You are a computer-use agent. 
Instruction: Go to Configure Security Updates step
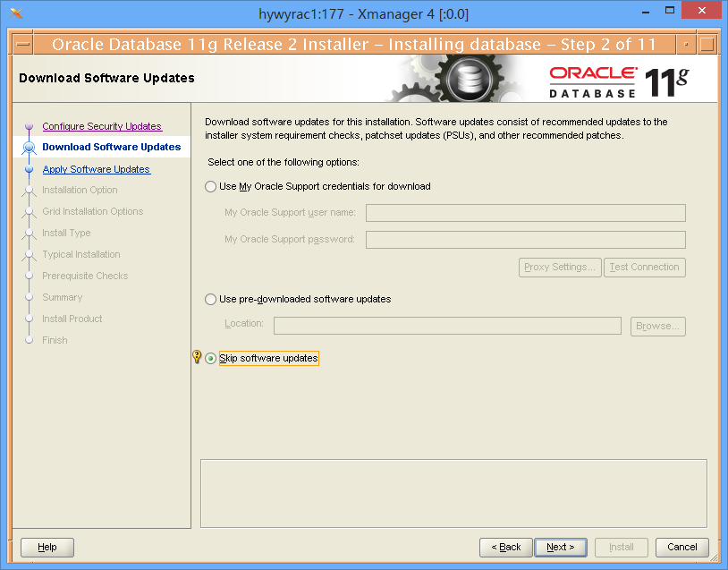coord(102,126)
